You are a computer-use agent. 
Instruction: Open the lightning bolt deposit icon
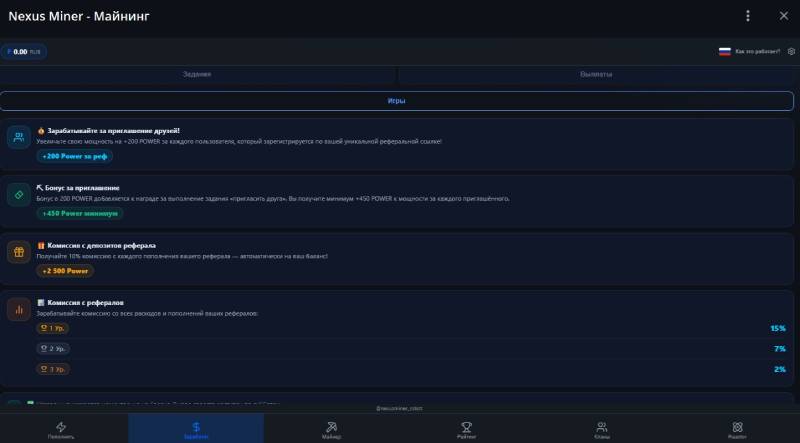click(x=61, y=427)
